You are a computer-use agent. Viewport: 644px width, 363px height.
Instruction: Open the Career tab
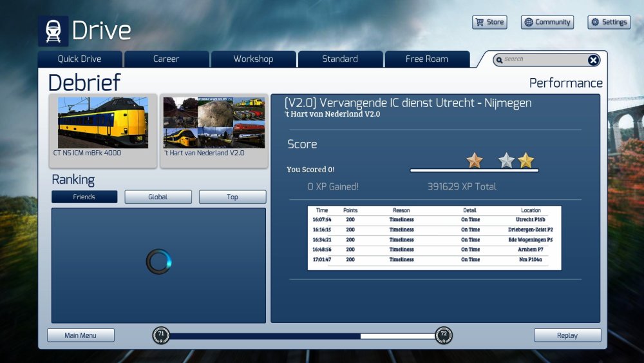166,59
